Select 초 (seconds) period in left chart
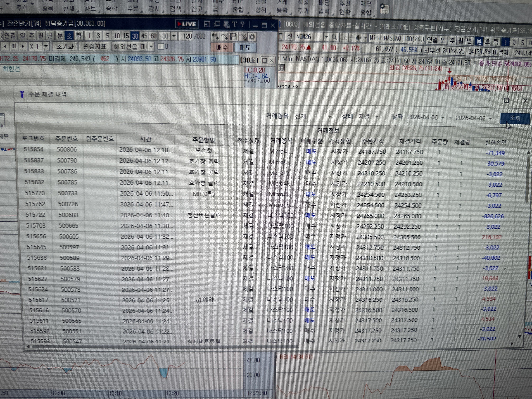Viewport: 532px width, 399px height. (69, 36)
